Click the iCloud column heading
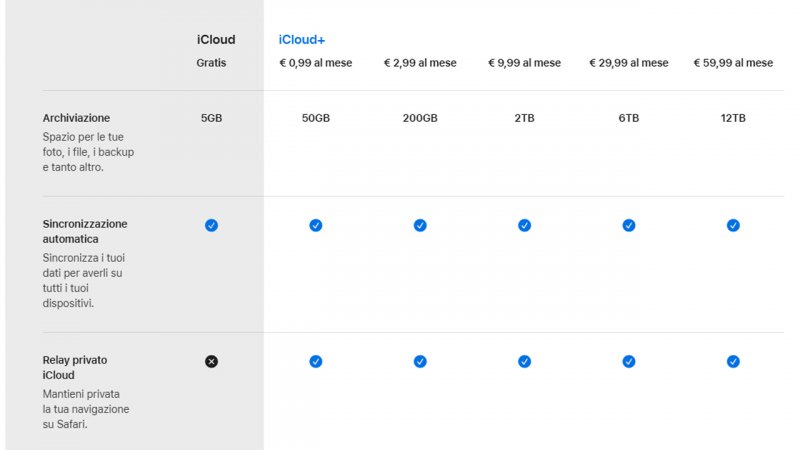 pyautogui.click(x=216, y=40)
